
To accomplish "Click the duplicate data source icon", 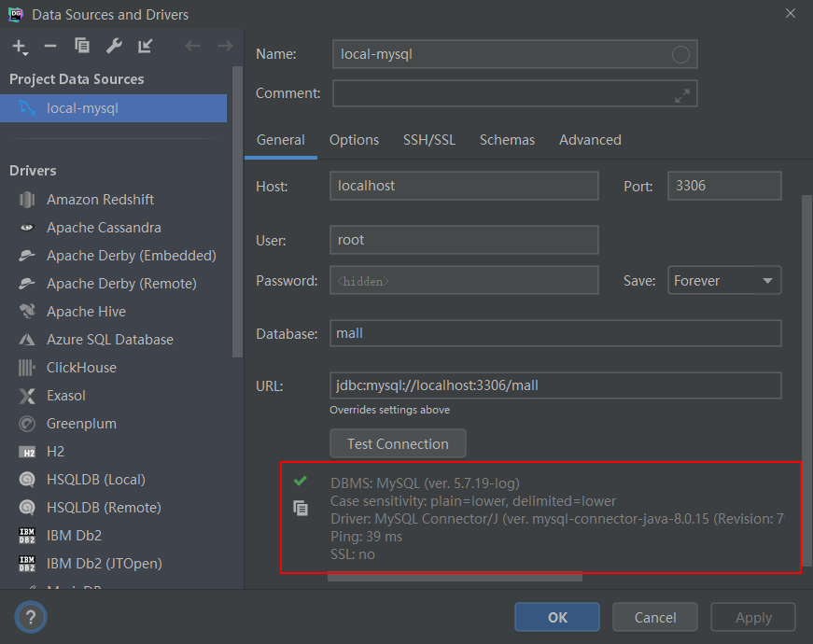I will pos(82,46).
